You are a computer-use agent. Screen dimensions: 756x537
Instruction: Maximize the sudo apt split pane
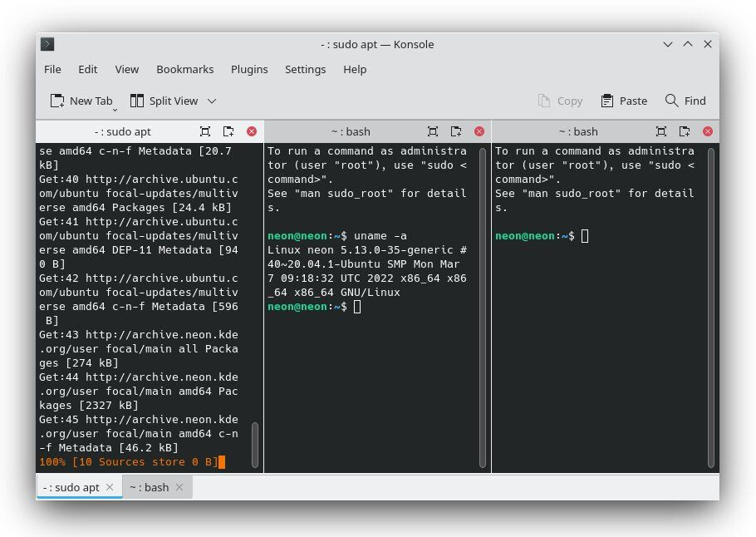(205, 131)
